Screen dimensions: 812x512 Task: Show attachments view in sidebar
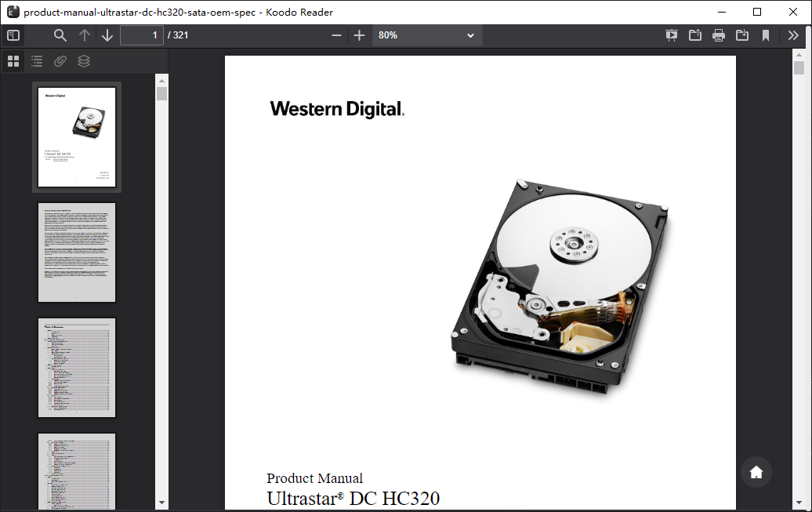[60, 61]
